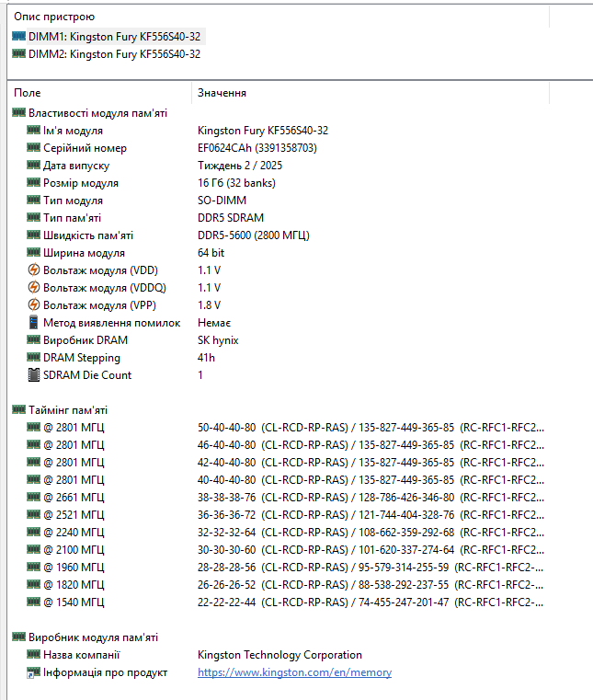The image size is (593, 700).
Task: Select the @ 2661 МГЦ timing row
Action: pos(74,498)
